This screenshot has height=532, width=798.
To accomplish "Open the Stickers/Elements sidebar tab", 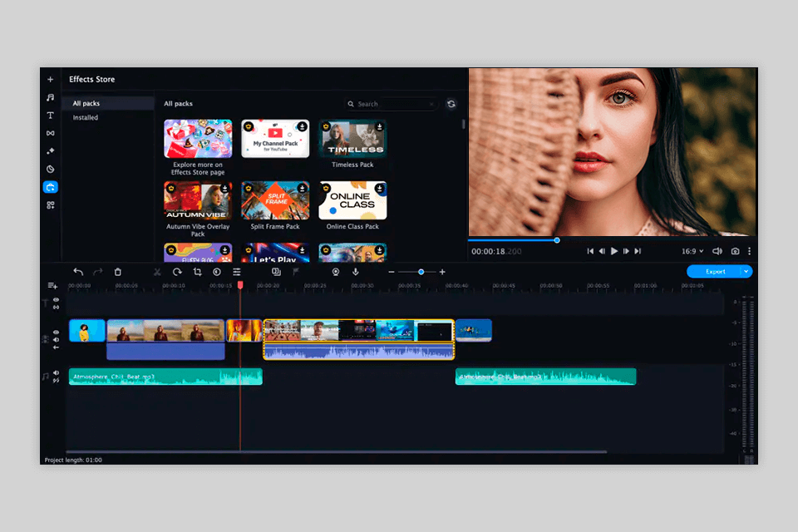I will 51,169.
